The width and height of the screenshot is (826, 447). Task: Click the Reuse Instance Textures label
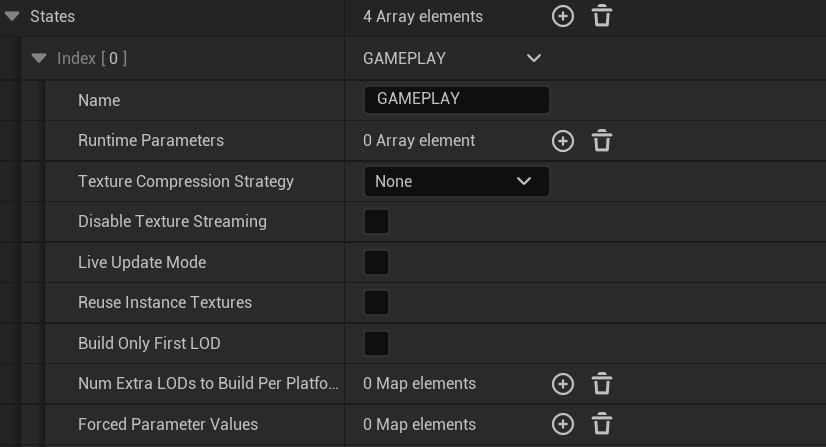click(165, 303)
